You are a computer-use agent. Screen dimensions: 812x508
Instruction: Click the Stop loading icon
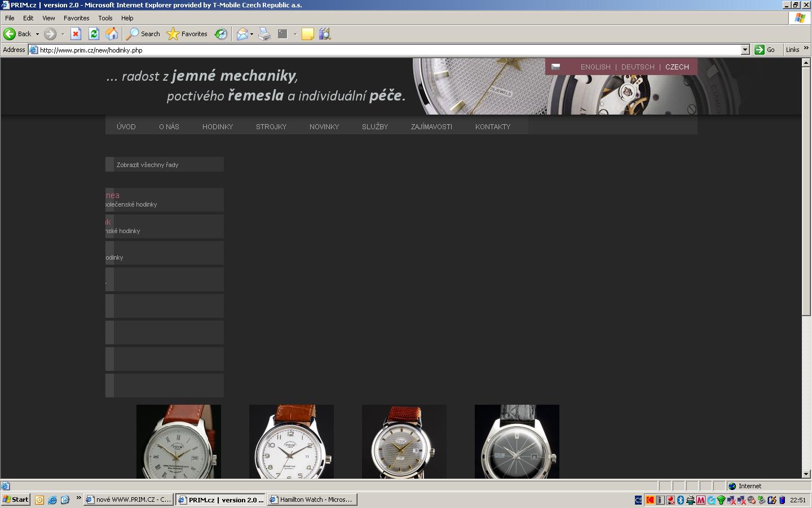[x=76, y=34]
